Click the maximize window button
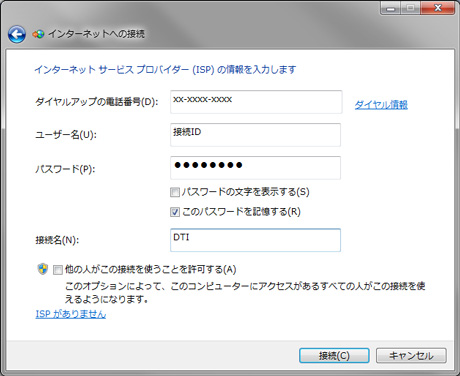This screenshot has width=460, height=376. pyautogui.click(x=411, y=8)
